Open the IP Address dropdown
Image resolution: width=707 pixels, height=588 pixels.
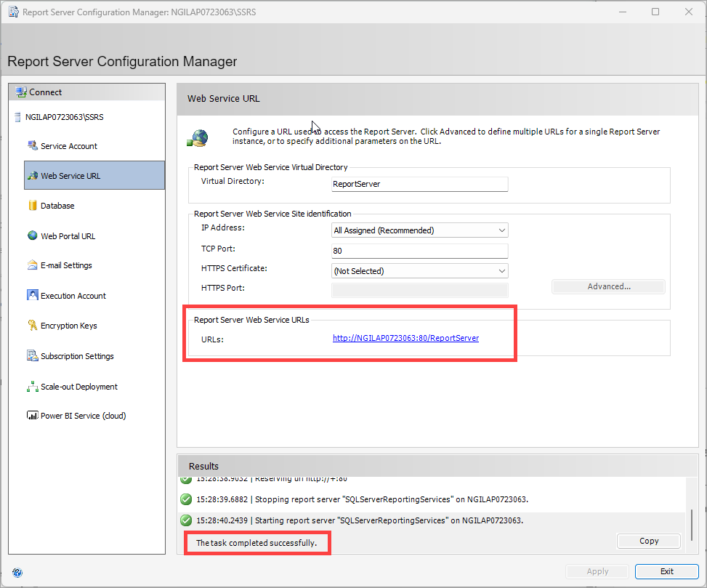420,230
